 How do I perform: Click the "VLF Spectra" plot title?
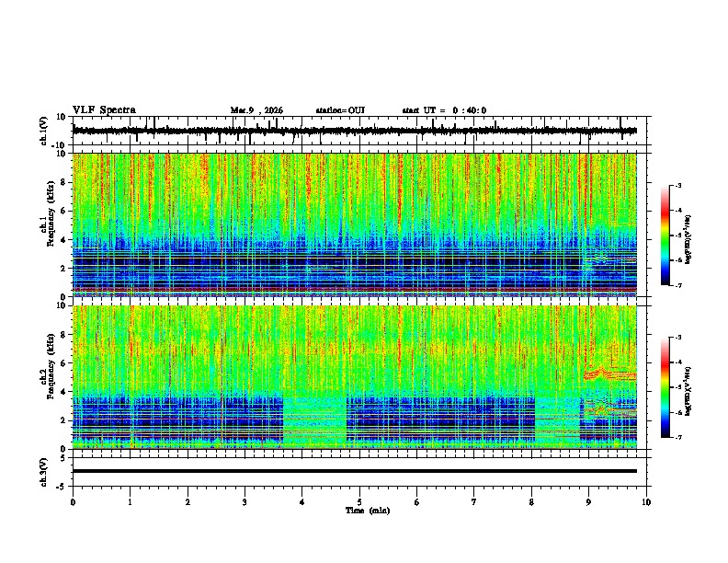(104, 110)
